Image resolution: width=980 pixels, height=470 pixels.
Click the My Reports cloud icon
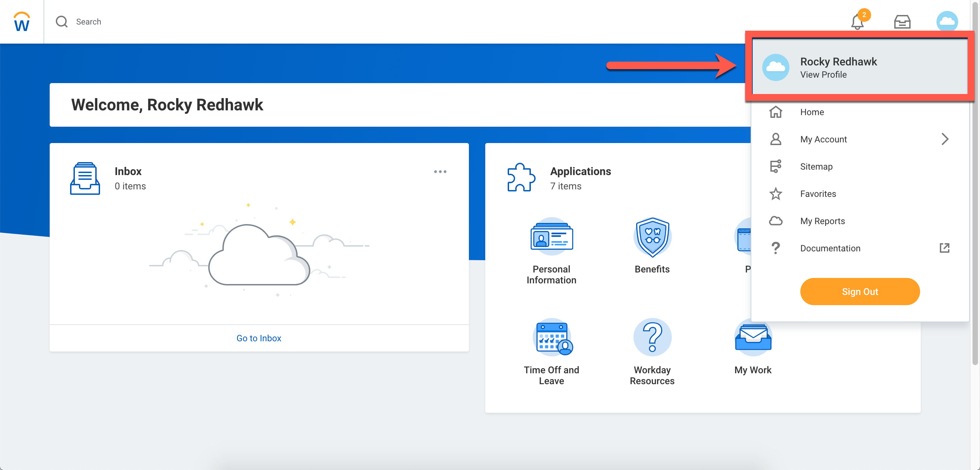point(776,221)
